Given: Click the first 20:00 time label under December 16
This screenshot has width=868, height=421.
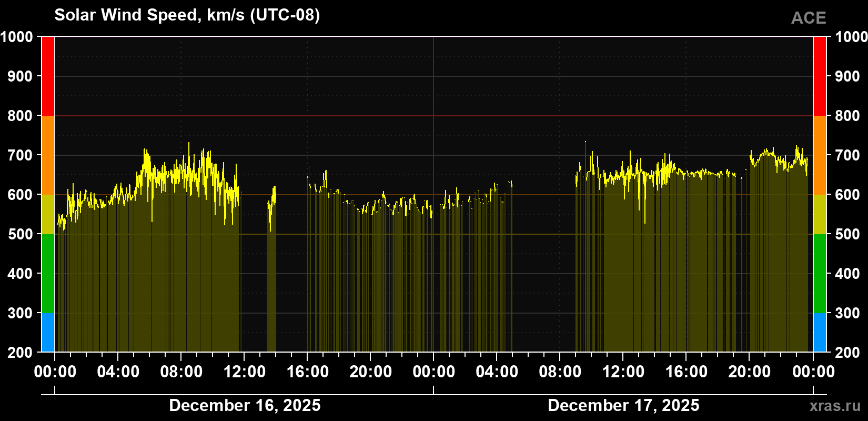Looking at the screenshot, I should tap(371, 372).
